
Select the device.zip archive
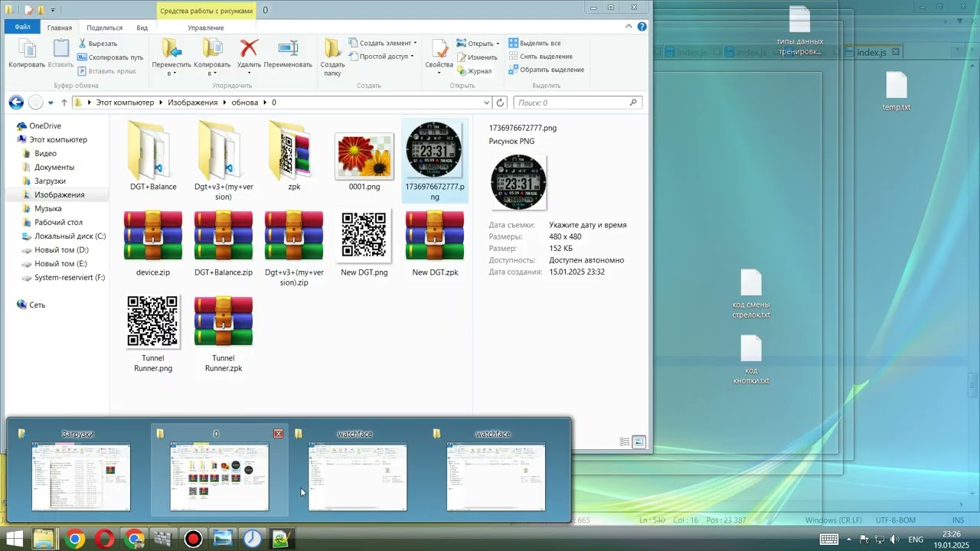(x=153, y=245)
